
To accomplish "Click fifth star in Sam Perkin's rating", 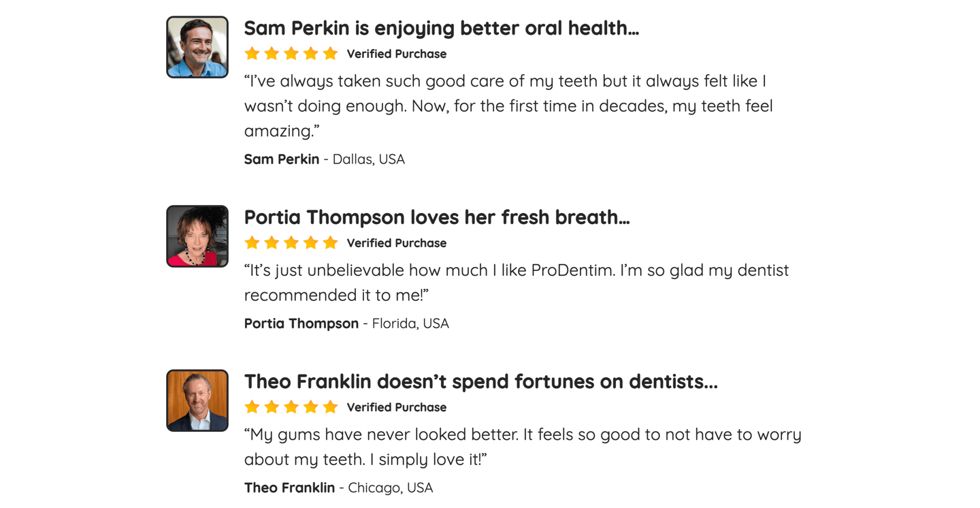I will [x=331, y=53].
